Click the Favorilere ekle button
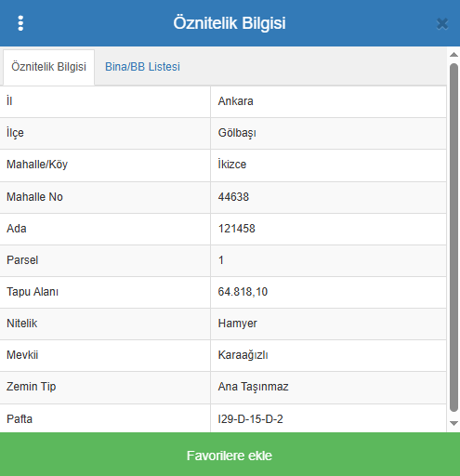Image resolution: width=460 pixels, height=476 pixels. (230, 455)
